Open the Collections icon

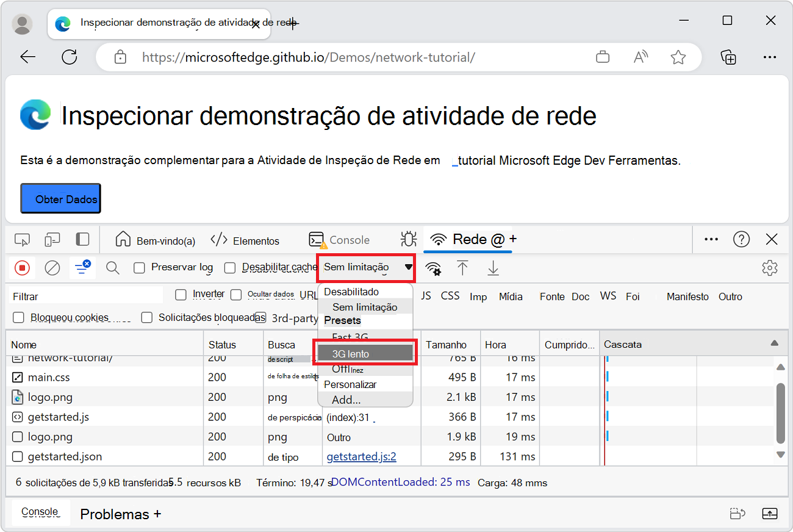(x=729, y=57)
